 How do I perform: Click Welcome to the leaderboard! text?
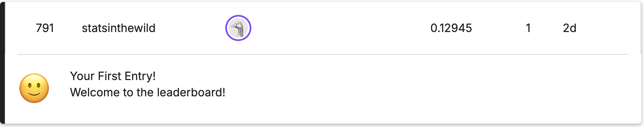click(148, 93)
